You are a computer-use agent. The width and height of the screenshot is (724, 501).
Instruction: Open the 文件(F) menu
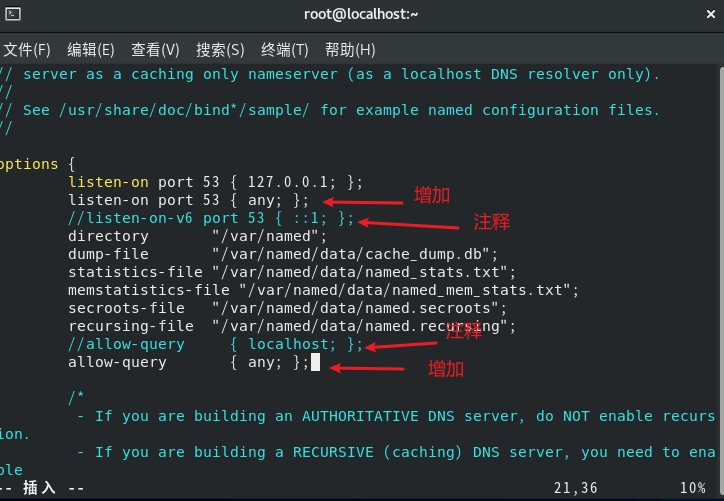(27, 49)
